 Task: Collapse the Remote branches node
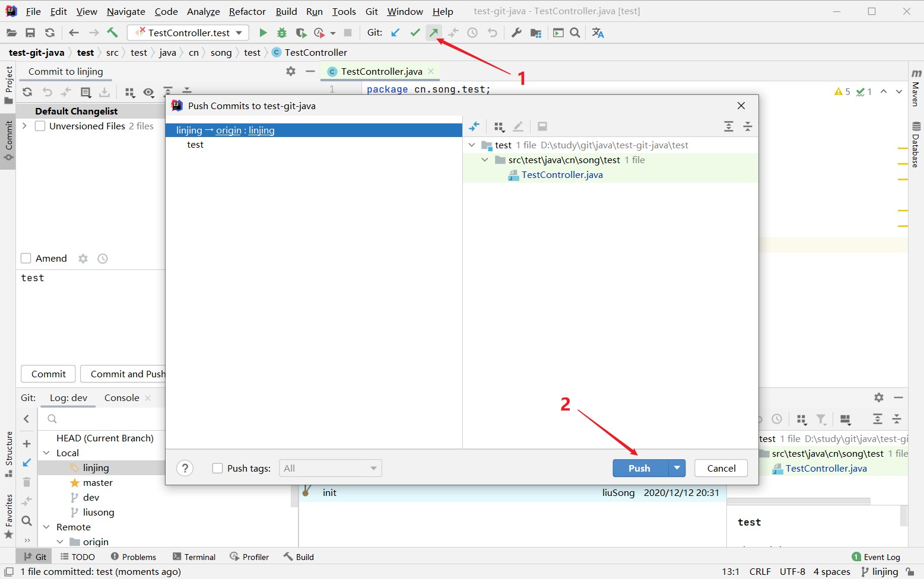pyautogui.click(x=46, y=527)
